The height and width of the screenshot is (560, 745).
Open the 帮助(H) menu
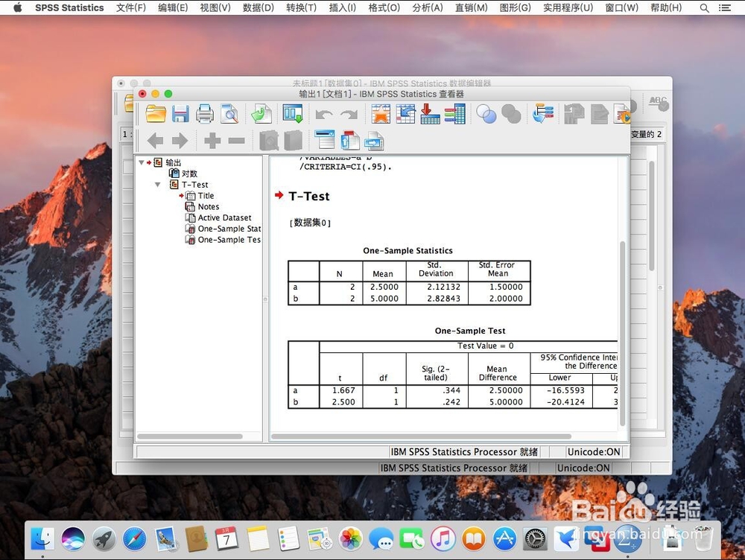point(665,7)
